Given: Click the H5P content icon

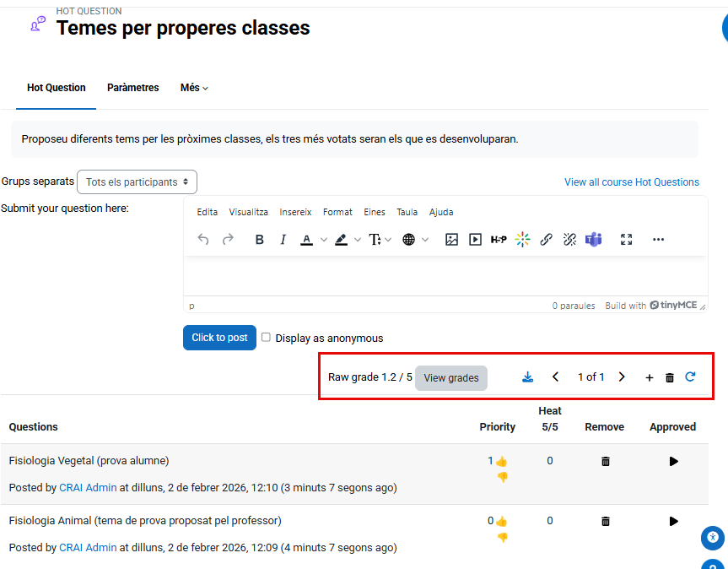Looking at the screenshot, I should (x=499, y=240).
